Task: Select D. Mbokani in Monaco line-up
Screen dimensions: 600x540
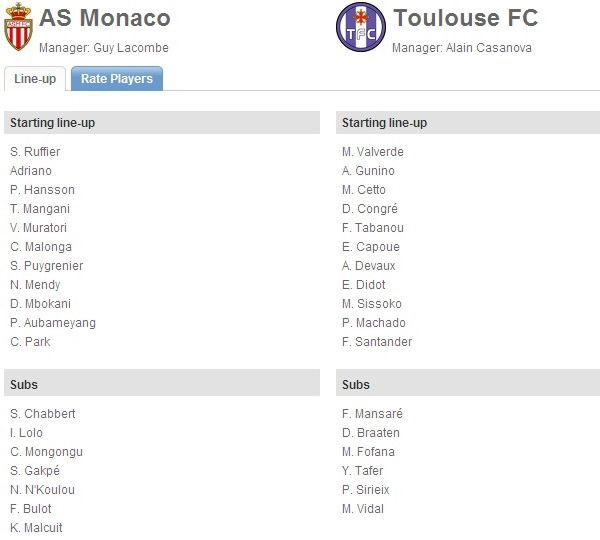Action: [40, 303]
